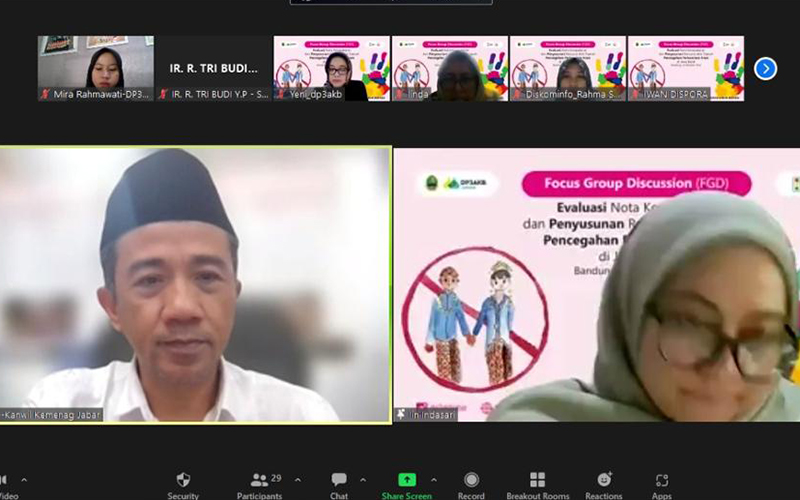
Task: Open Breakout Rooms
Action: pos(537,481)
